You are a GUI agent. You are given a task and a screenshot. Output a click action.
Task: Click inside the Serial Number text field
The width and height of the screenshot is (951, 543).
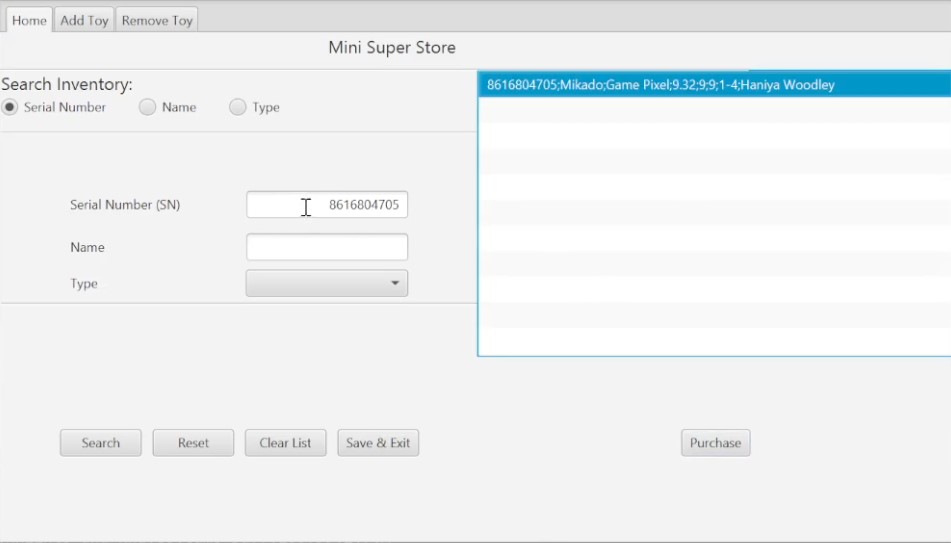[327, 205]
